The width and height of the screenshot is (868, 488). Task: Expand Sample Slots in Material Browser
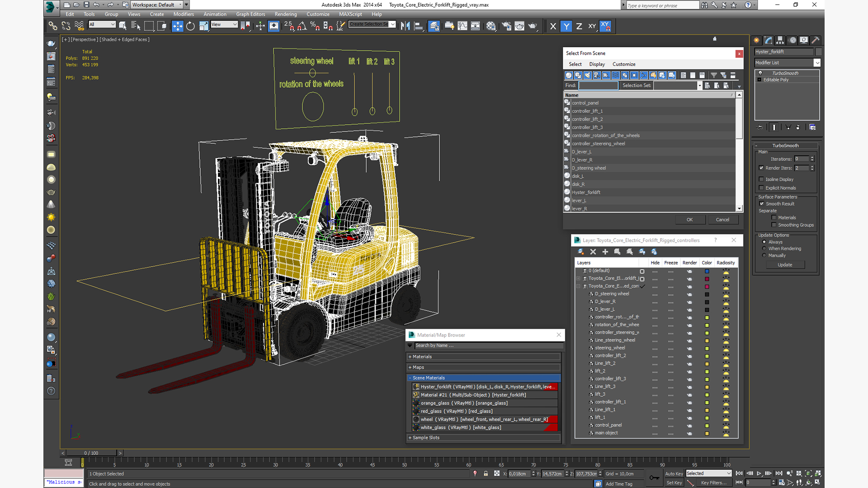[x=484, y=437]
